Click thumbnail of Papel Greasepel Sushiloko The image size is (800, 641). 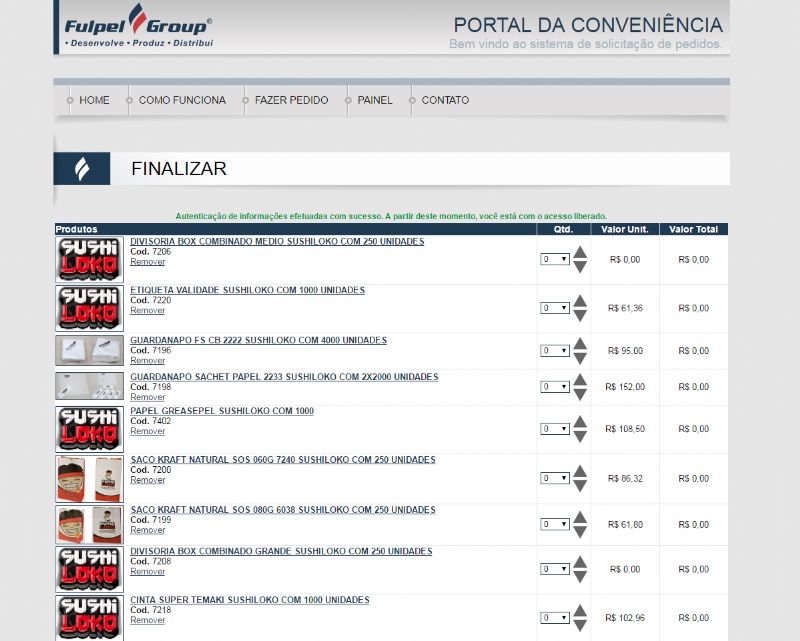coord(89,429)
